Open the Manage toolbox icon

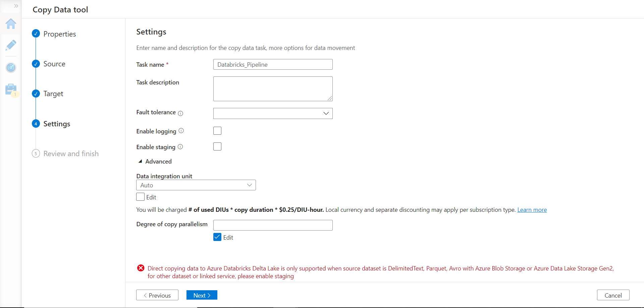(11, 89)
